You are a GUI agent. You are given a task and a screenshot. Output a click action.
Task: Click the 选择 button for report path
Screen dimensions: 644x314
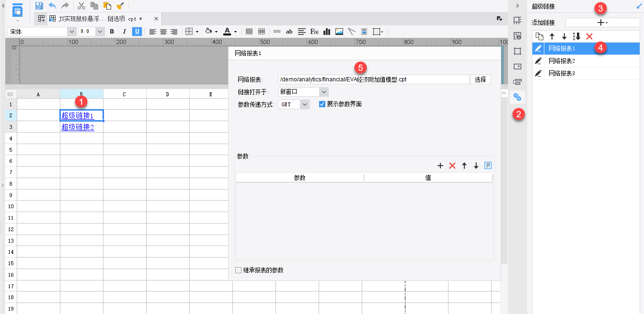click(x=480, y=79)
